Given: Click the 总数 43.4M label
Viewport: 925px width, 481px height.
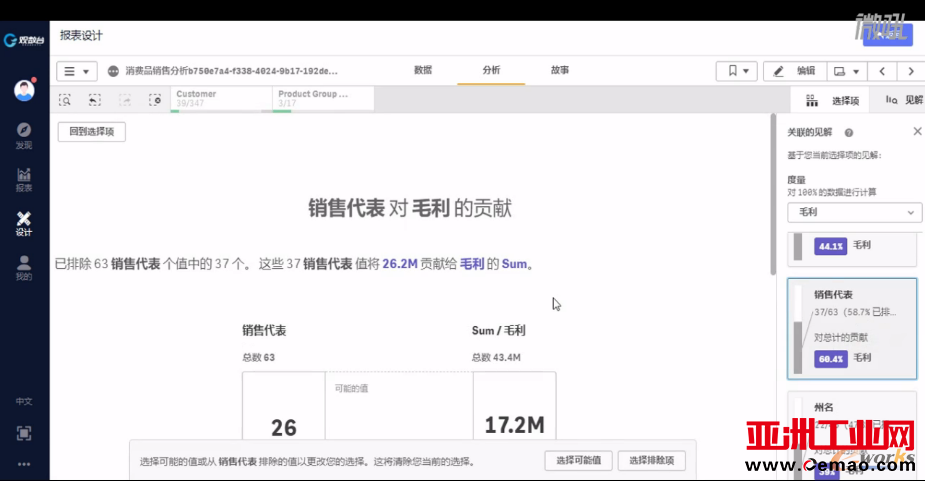Looking at the screenshot, I should pyautogui.click(x=496, y=358).
